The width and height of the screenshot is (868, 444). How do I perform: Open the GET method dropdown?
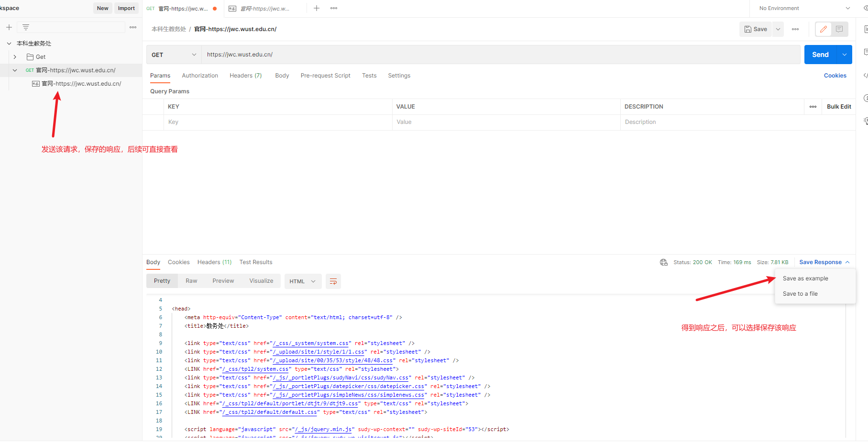click(174, 55)
